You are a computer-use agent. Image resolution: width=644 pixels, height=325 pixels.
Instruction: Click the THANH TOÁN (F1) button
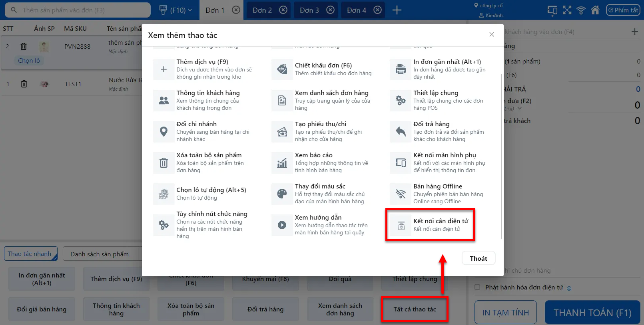coord(592,313)
